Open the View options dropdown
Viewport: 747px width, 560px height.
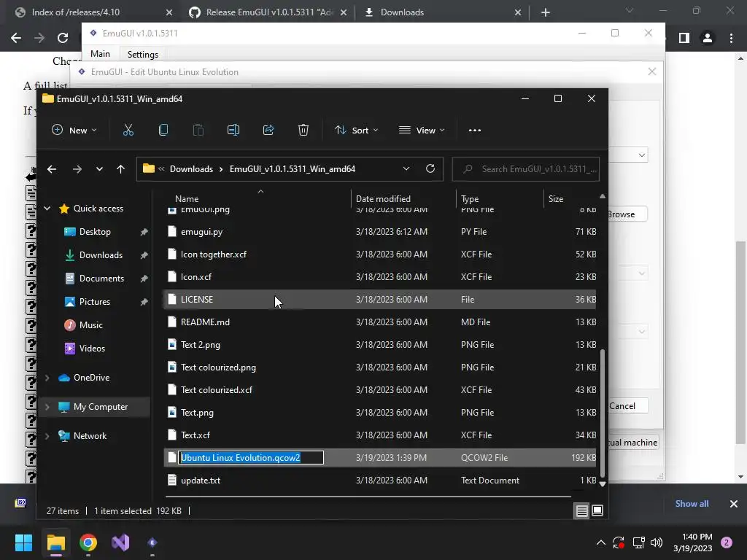tap(422, 130)
